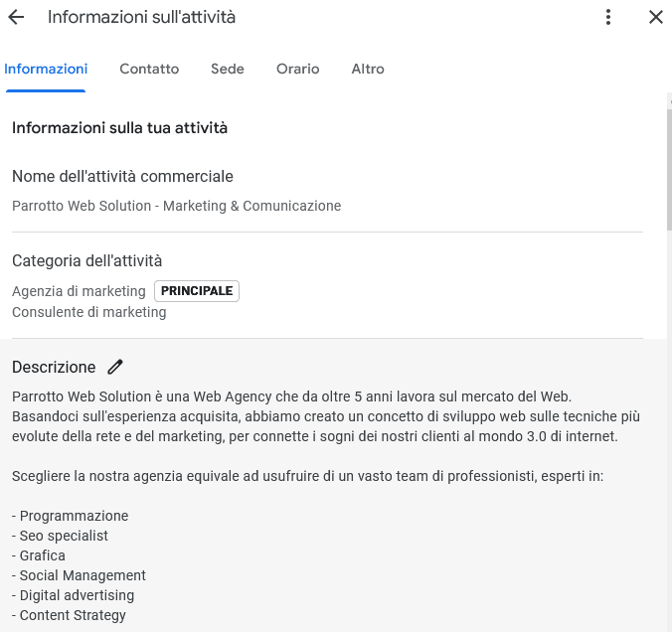The image size is (672, 632).
Task: Click Consulente di marketing secondary category
Action: [x=89, y=312]
